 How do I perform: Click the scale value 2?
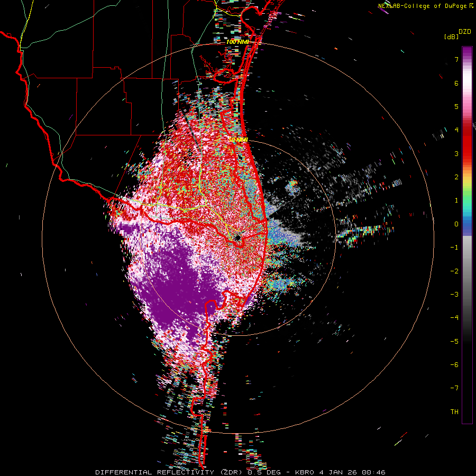point(456,177)
